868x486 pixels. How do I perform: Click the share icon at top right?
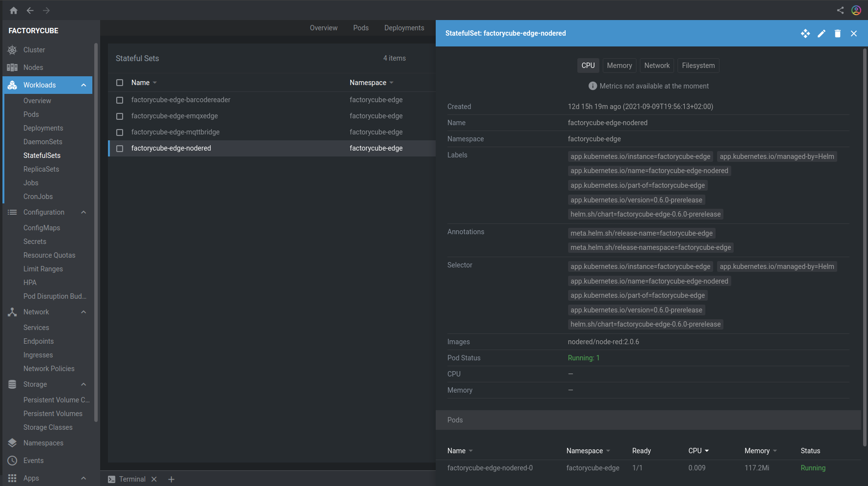point(840,10)
